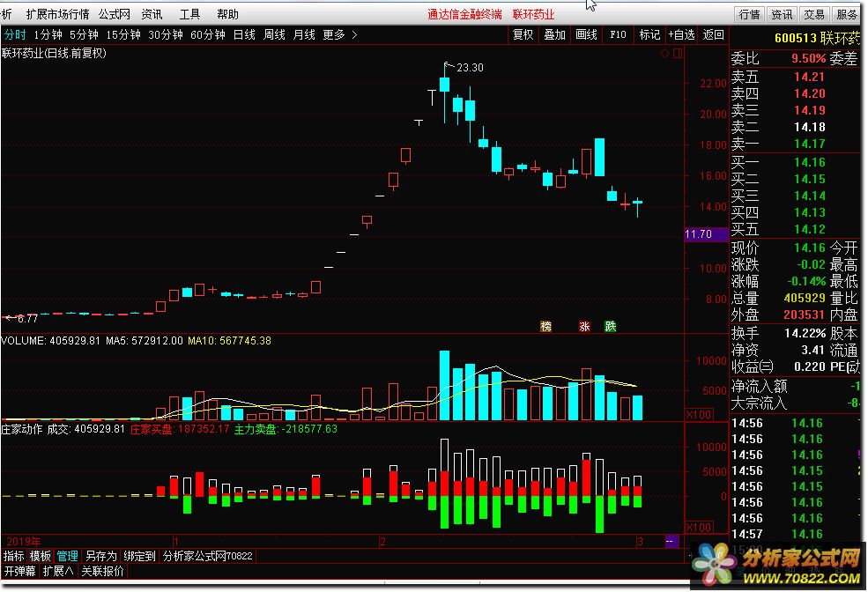Open the 模板 template tab

pyautogui.click(x=40, y=556)
